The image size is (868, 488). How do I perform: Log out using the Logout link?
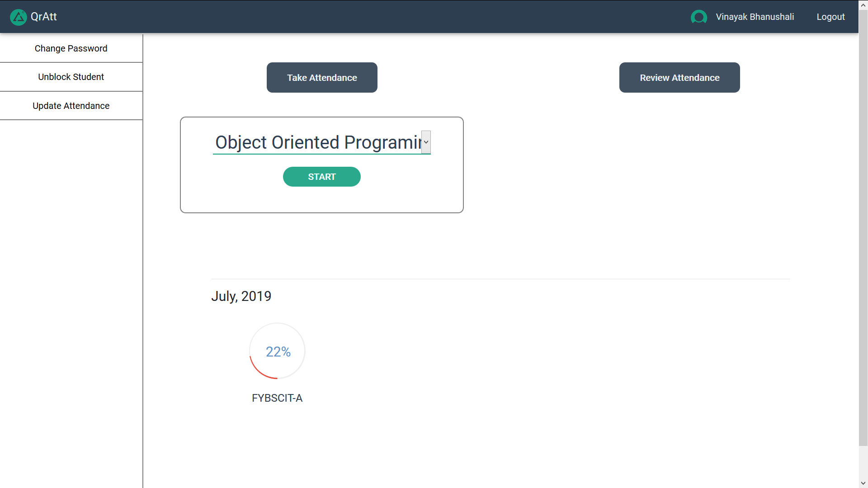pyautogui.click(x=830, y=17)
